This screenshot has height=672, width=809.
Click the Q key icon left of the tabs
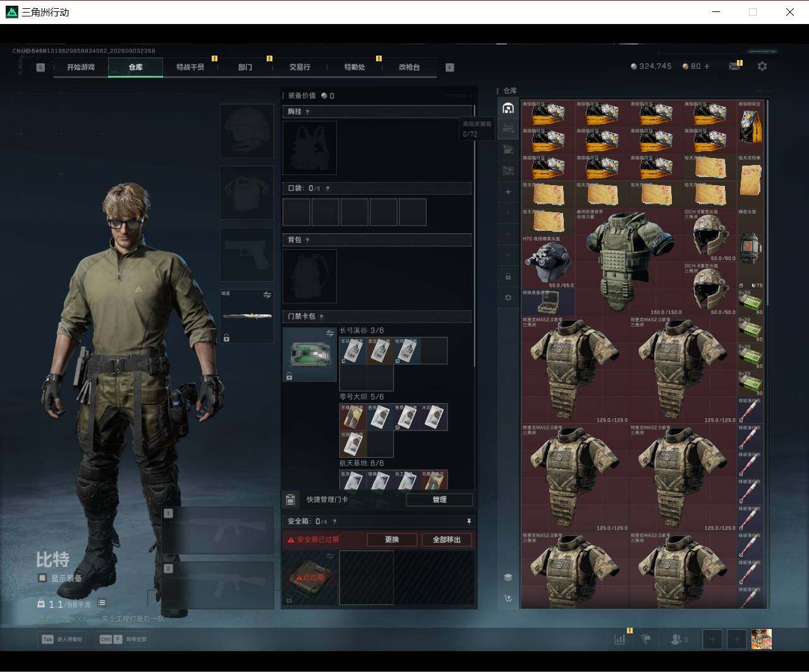(x=40, y=67)
